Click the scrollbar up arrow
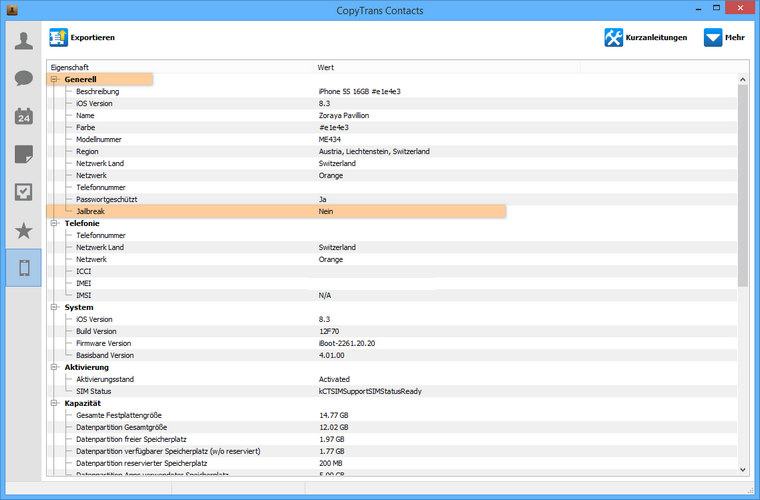The height and width of the screenshot is (500, 760). coord(743,79)
